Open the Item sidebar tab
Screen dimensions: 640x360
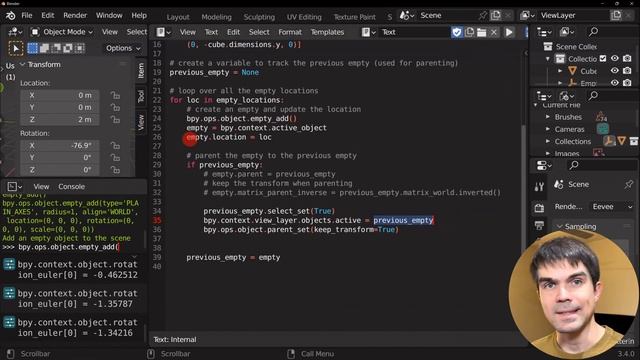coord(141,71)
